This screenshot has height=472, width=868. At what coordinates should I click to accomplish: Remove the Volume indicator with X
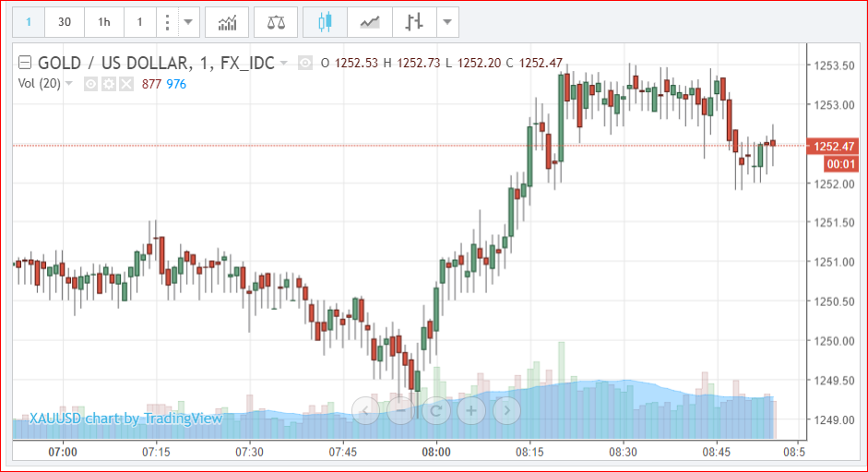point(126,84)
